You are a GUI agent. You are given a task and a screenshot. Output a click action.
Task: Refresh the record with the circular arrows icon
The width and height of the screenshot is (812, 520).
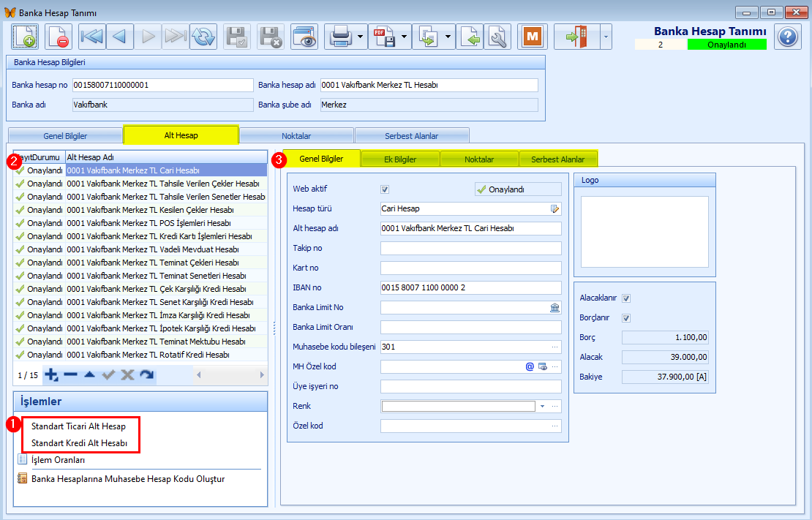[x=203, y=37]
